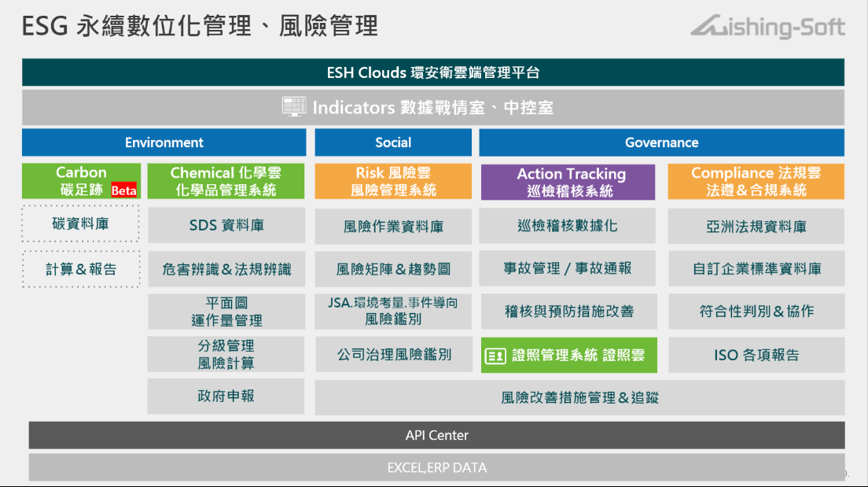Select 風險作業資料庫
This screenshot has width=868, height=487.
click(393, 226)
